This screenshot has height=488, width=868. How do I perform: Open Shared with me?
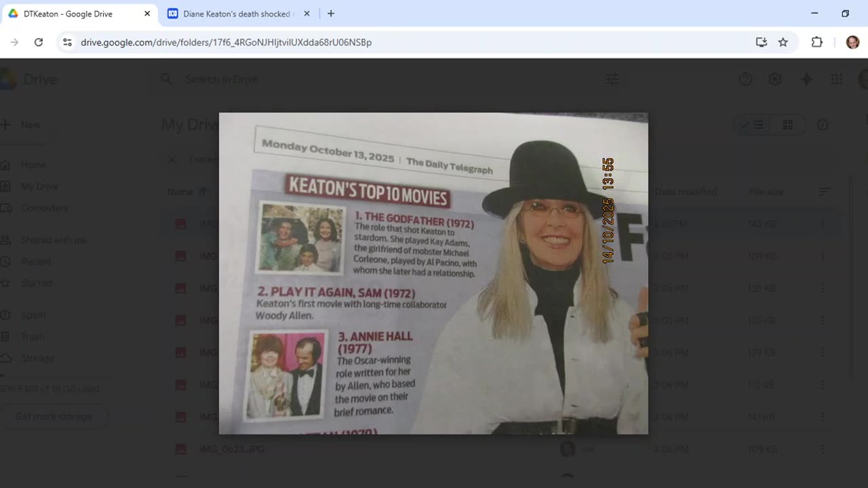[x=54, y=240]
